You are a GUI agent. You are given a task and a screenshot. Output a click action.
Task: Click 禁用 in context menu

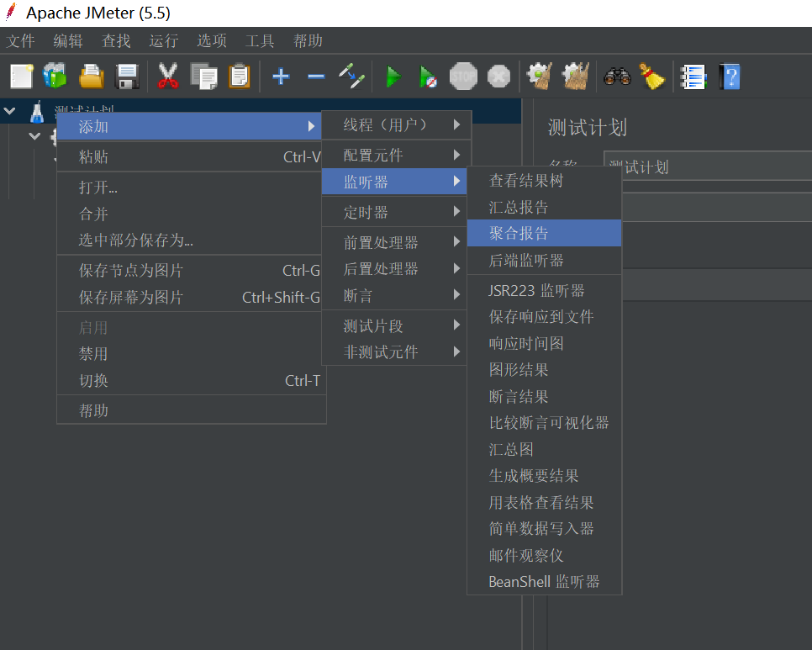tap(191, 354)
